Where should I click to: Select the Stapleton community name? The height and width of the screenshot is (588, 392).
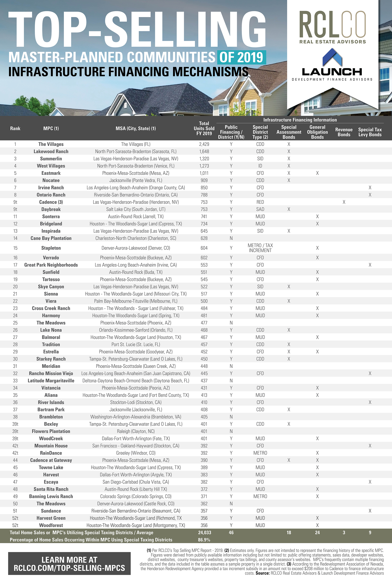pyautogui.click(x=51, y=248)
